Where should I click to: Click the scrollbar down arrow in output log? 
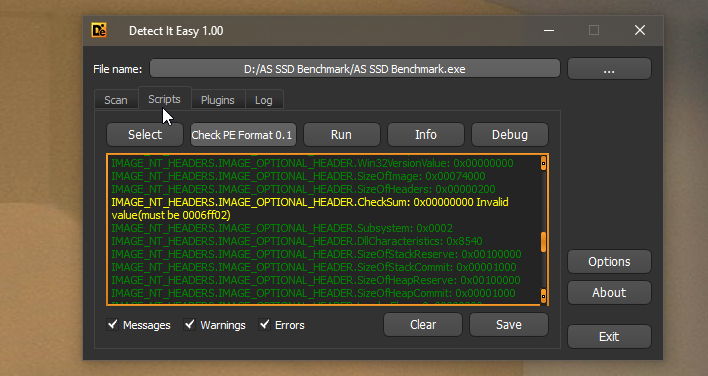[x=543, y=296]
